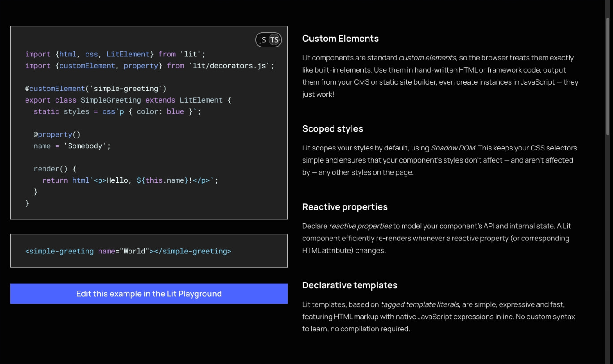Click the "return html" template line
The width and height of the screenshot is (613, 364).
coord(130,180)
